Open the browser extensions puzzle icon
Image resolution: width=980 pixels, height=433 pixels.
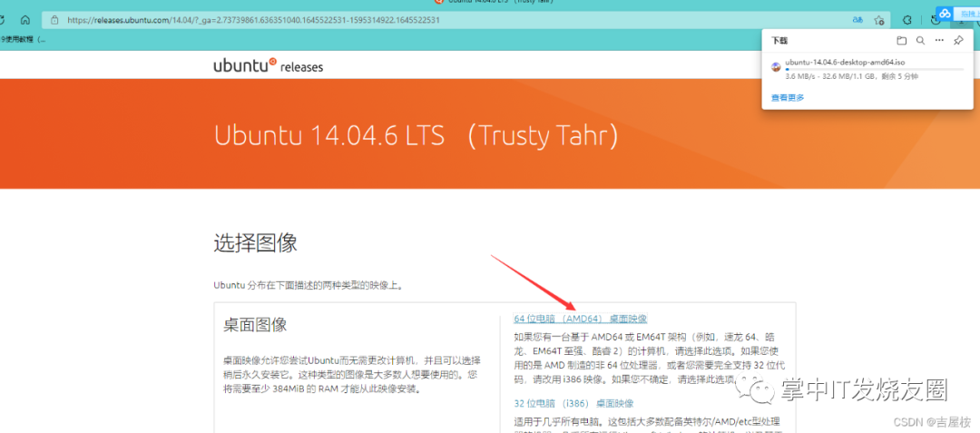(x=906, y=19)
